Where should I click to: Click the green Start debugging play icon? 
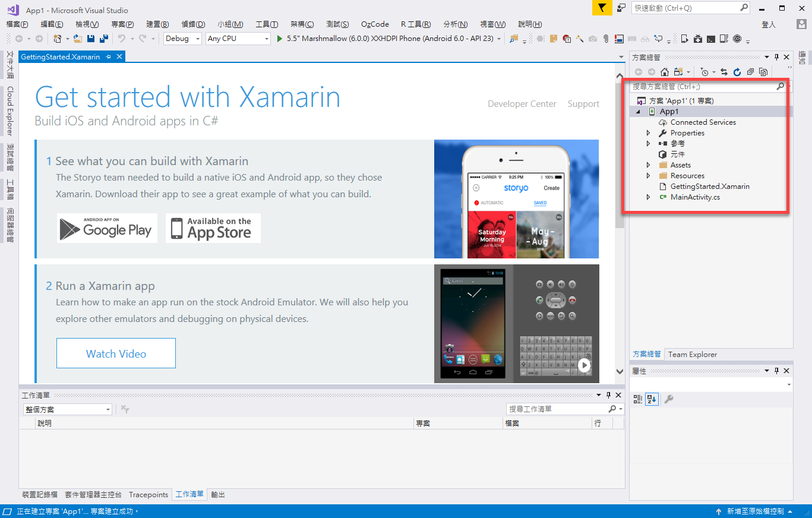[x=279, y=39]
